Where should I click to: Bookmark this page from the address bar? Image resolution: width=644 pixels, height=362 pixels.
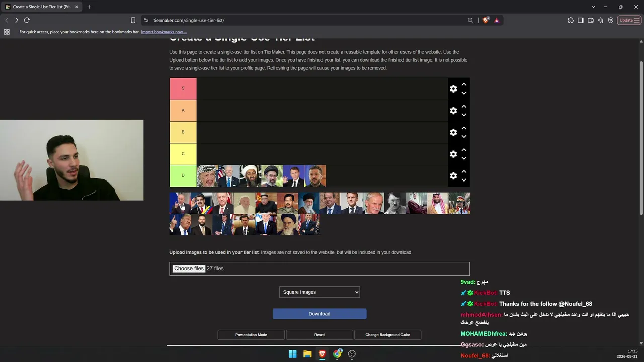[x=133, y=20]
